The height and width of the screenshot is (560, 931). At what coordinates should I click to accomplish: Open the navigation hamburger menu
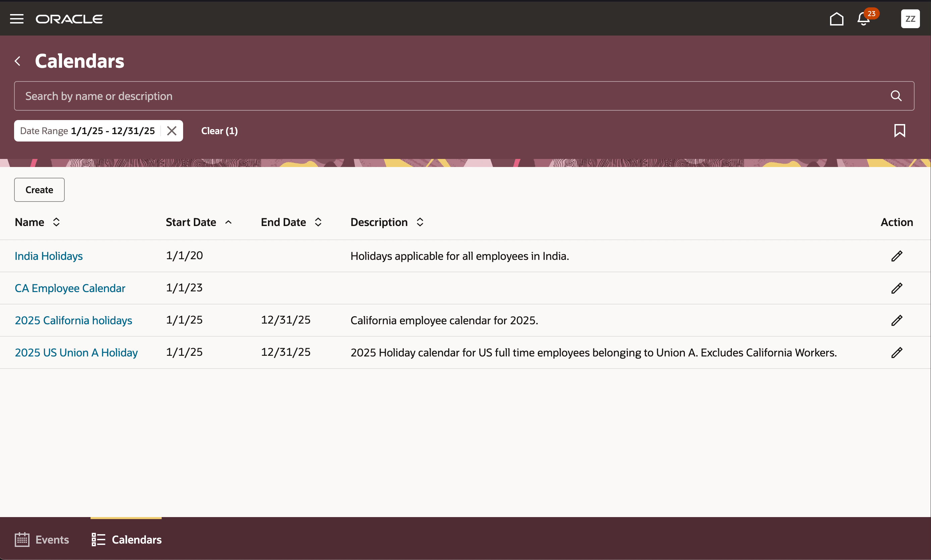(17, 18)
